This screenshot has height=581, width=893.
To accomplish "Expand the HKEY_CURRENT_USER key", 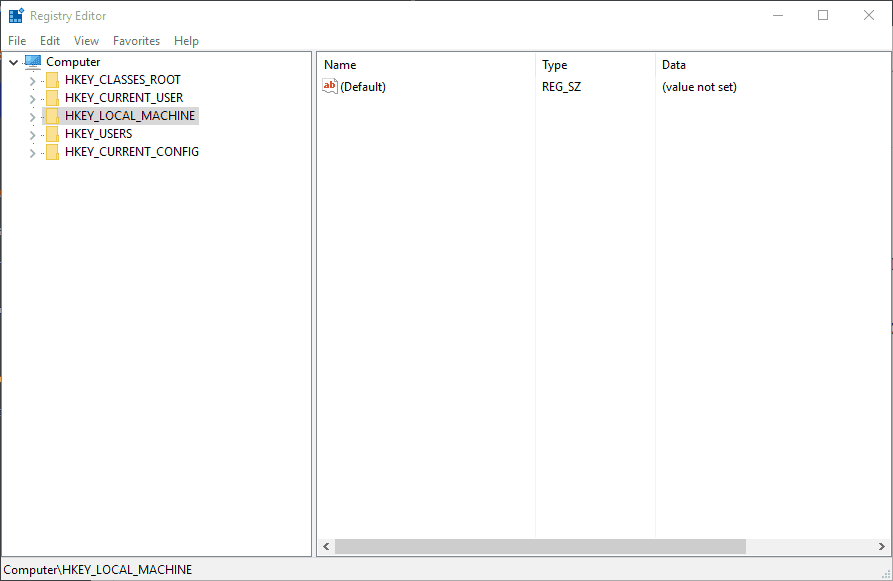I will [x=32, y=99].
